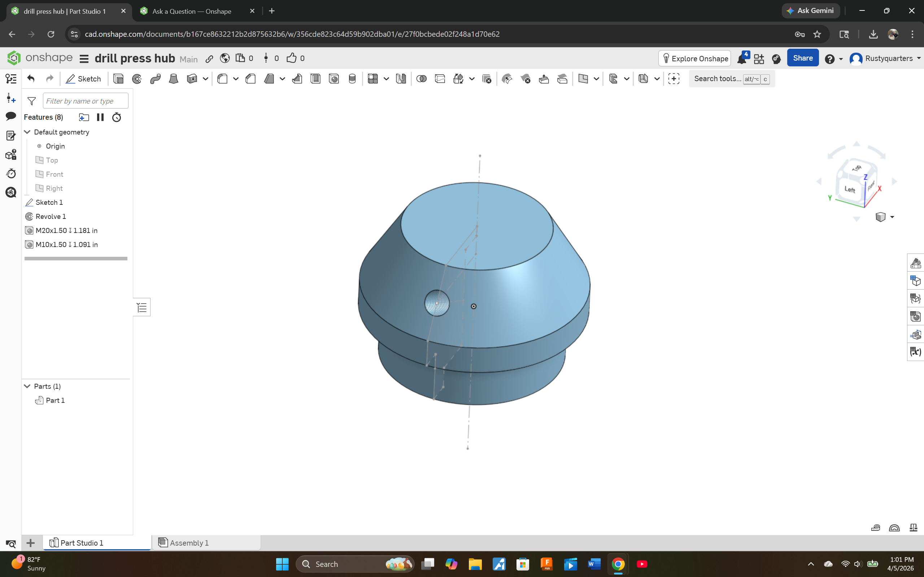Click the blue Share button
924x577 pixels.
pos(802,58)
